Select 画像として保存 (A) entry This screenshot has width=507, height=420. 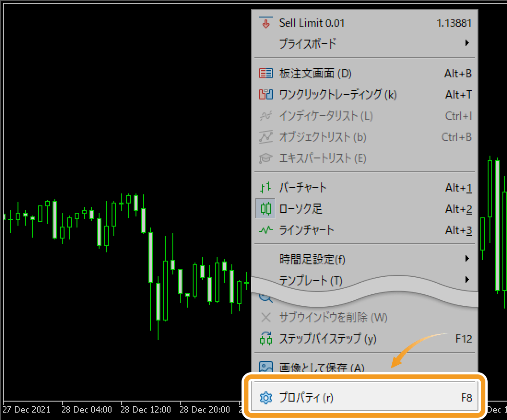pos(365,367)
